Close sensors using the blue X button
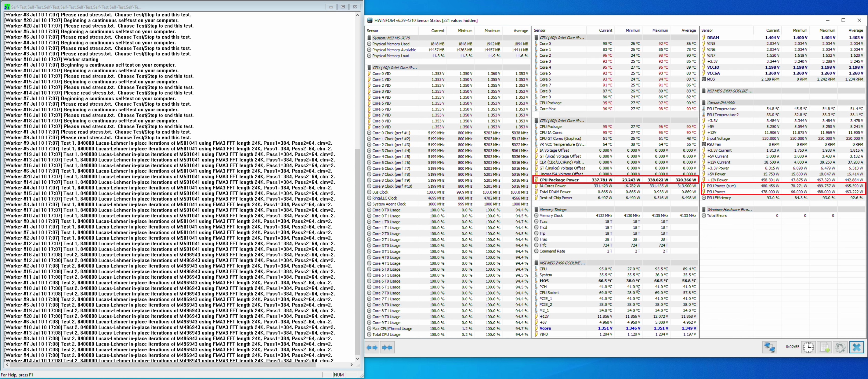The image size is (868, 379). coord(856,347)
